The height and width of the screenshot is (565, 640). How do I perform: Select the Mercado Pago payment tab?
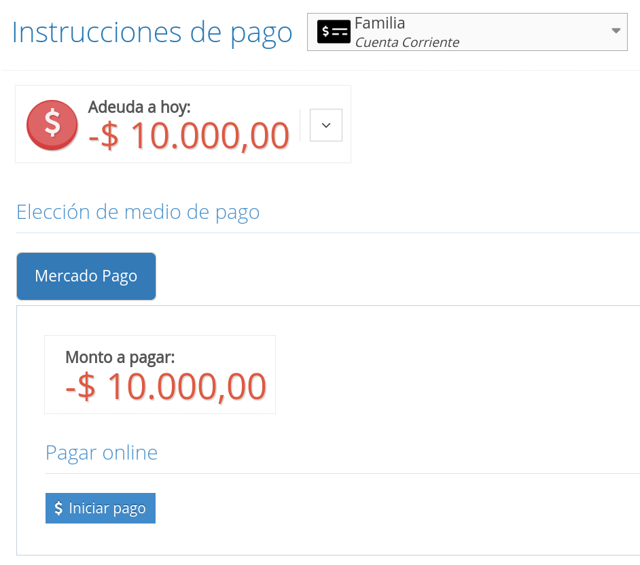coord(86,276)
